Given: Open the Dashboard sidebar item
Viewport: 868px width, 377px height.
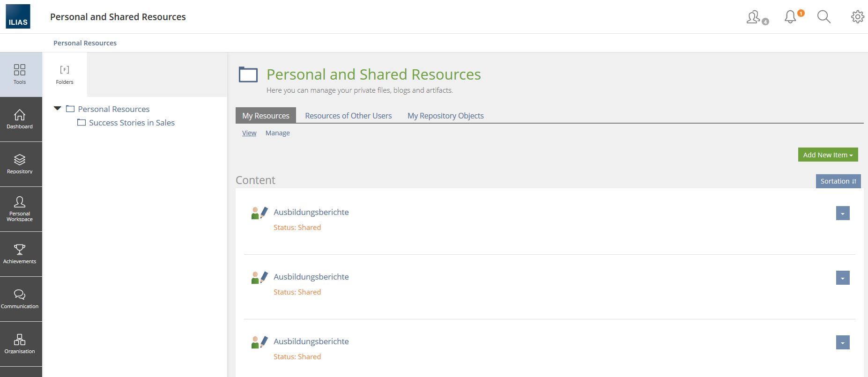Looking at the screenshot, I should (20, 119).
